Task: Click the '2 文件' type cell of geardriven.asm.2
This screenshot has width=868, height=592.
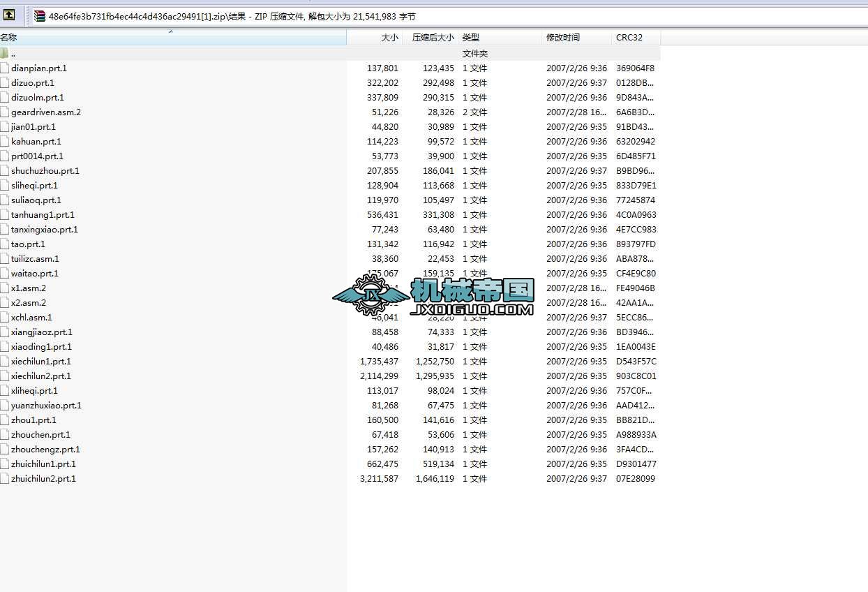Action: point(475,112)
